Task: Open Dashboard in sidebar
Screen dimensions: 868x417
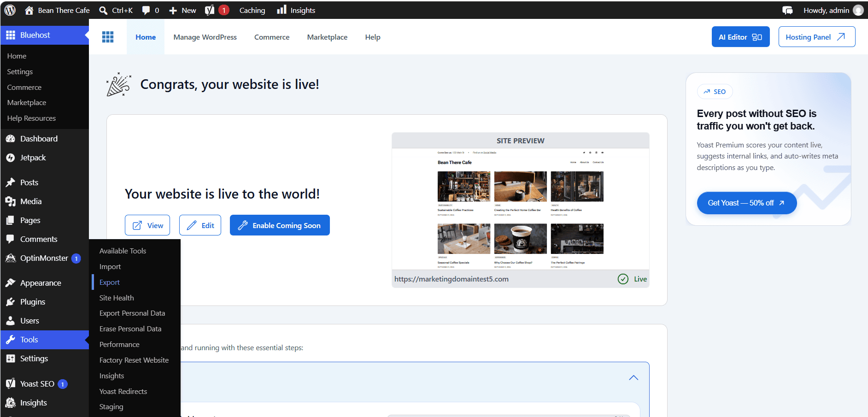Action: pos(39,139)
